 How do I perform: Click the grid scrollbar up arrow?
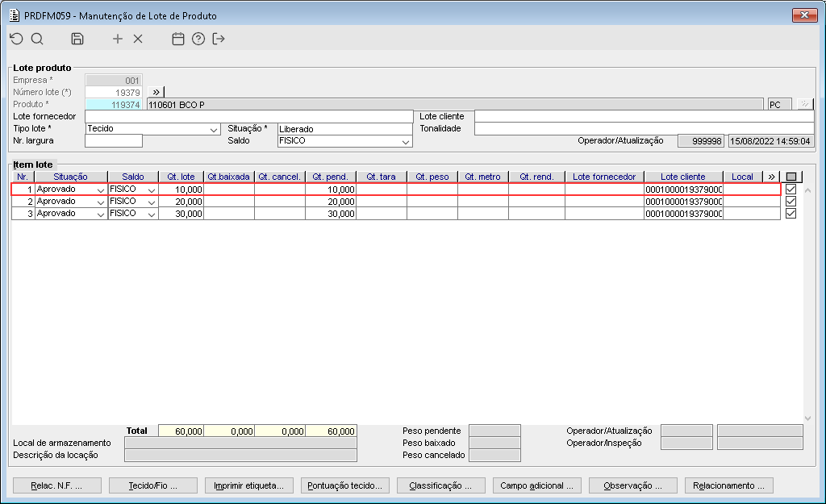pyautogui.click(x=807, y=190)
